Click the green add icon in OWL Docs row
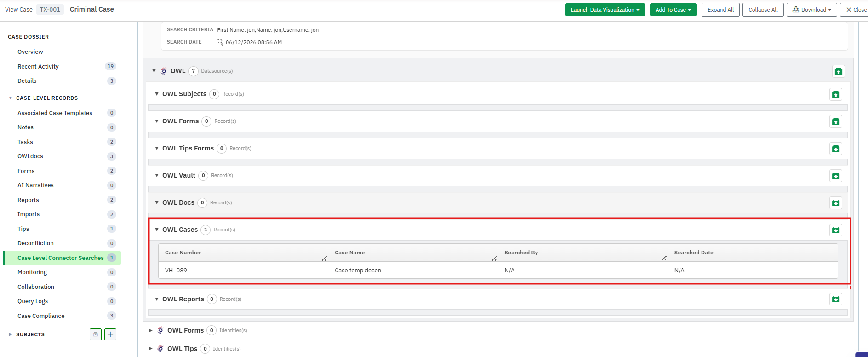This screenshot has height=357, width=868. coord(836,203)
